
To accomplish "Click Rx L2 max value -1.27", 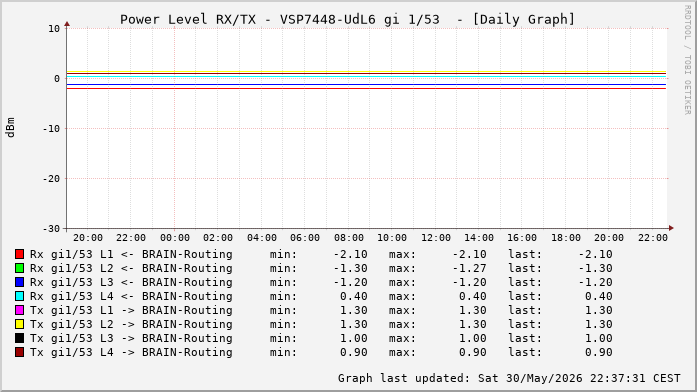I will 469,268.
